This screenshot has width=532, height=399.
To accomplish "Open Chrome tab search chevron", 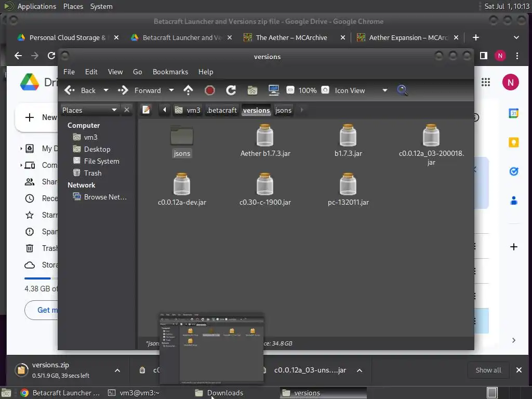I will coord(516,37).
